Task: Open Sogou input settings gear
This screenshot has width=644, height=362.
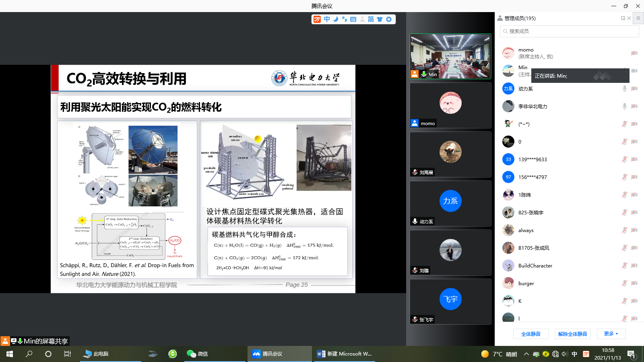Action: coord(388,19)
